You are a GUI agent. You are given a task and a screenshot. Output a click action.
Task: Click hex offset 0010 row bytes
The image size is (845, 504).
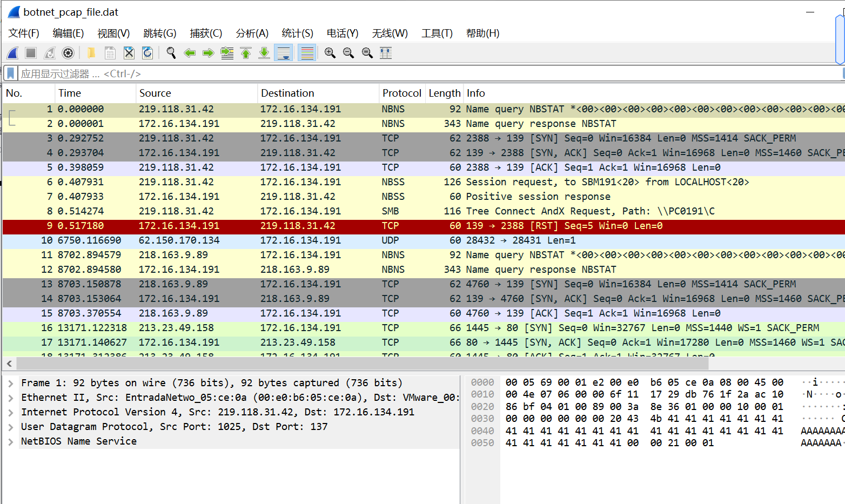644,394
